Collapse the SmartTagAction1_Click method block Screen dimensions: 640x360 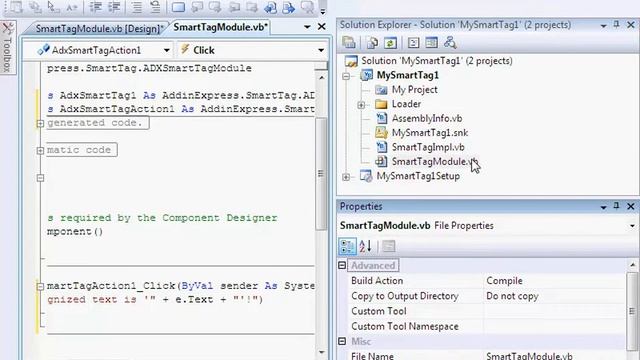pyautogui.click(x=40, y=287)
